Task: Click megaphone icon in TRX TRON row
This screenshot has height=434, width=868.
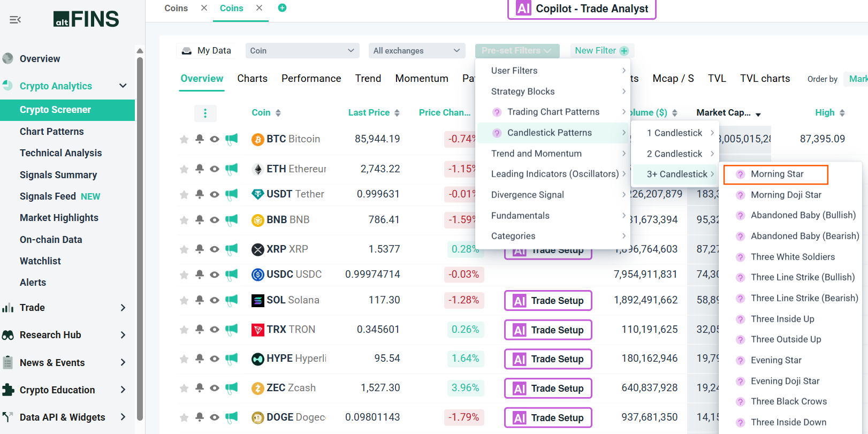Action: 231,330
